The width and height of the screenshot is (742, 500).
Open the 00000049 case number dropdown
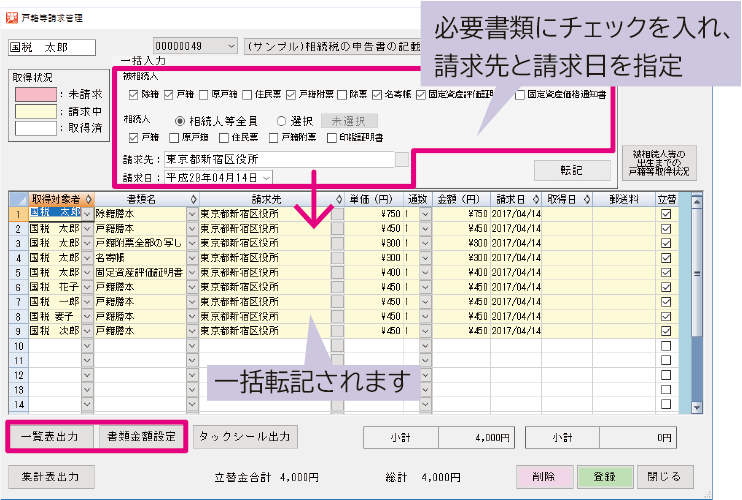coord(231,47)
